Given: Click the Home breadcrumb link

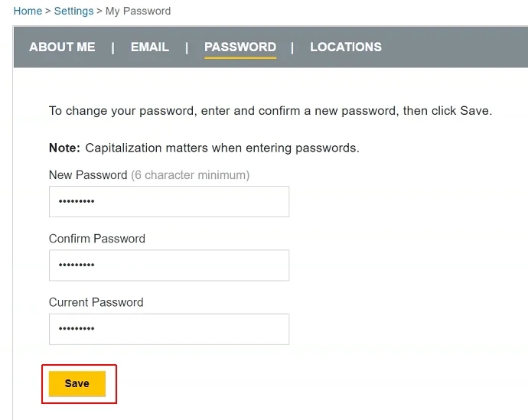Looking at the screenshot, I should click(28, 11).
